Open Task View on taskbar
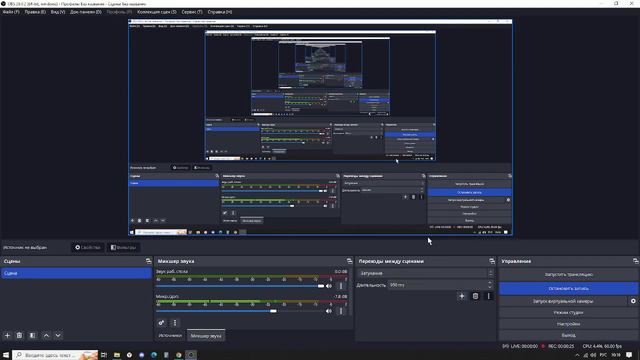This screenshot has width=640, height=360. [104, 355]
